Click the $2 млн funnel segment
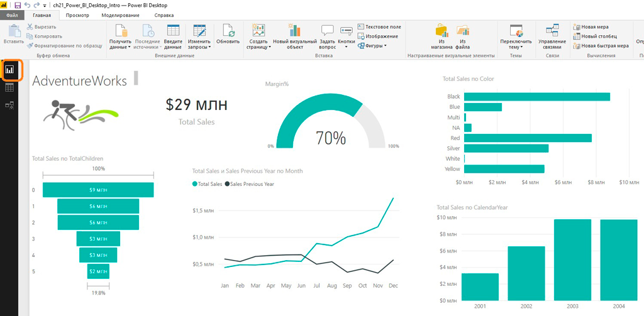 point(98,271)
